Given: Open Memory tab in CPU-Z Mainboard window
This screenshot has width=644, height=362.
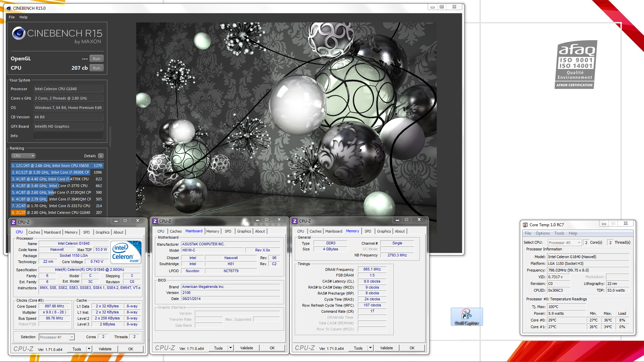Looking at the screenshot, I should pyautogui.click(x=212, y=231).
